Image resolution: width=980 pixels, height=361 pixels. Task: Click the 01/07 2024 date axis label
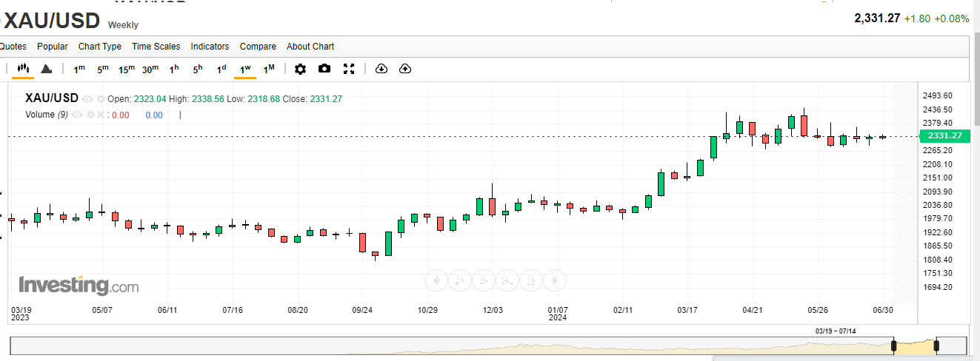558,314
